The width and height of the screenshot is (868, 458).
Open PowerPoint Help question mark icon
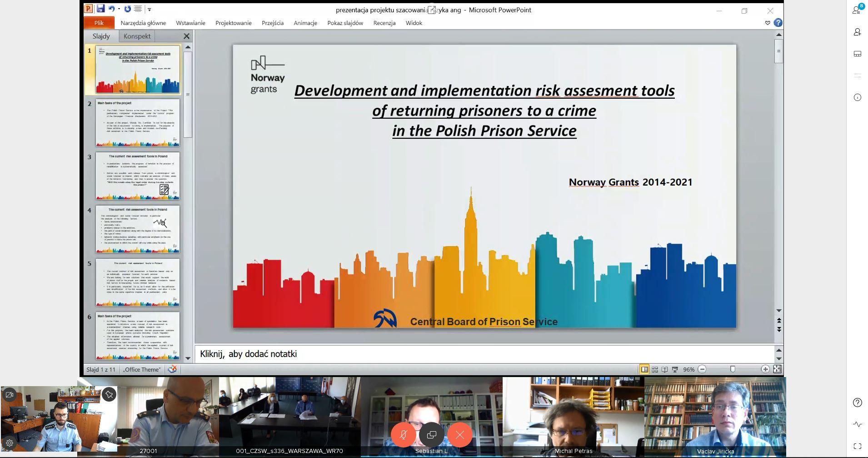tap(778, 23)
